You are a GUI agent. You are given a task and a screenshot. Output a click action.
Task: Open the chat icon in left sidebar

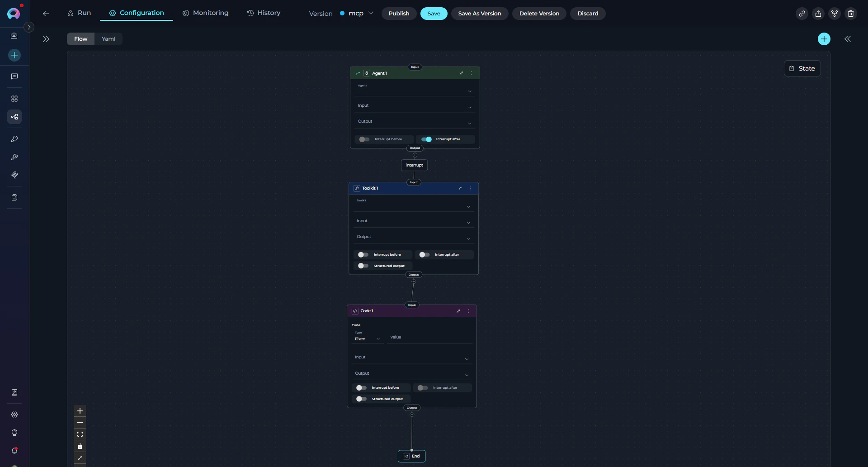pyautogui.click(x=14, y=76)
